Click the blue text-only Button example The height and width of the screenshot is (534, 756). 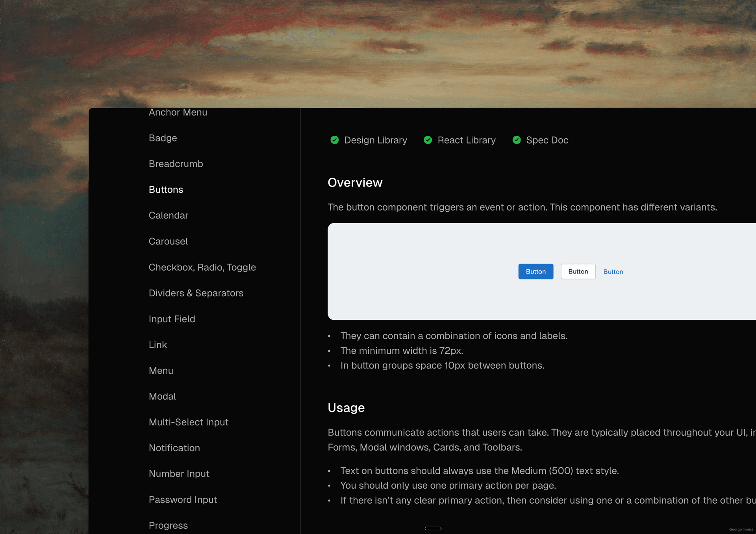(613, 272)
